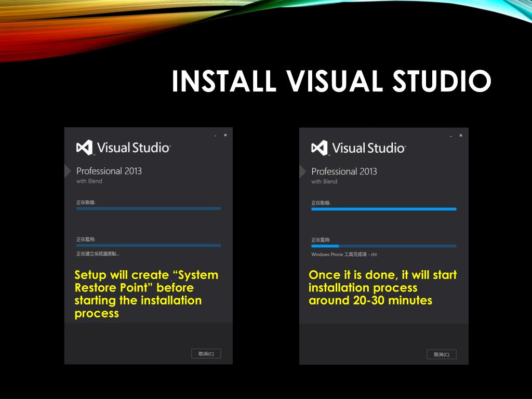Minimize the right installer window
Image resolution: width=532 pixels, height=399 pixels.
tap(451, 136)
